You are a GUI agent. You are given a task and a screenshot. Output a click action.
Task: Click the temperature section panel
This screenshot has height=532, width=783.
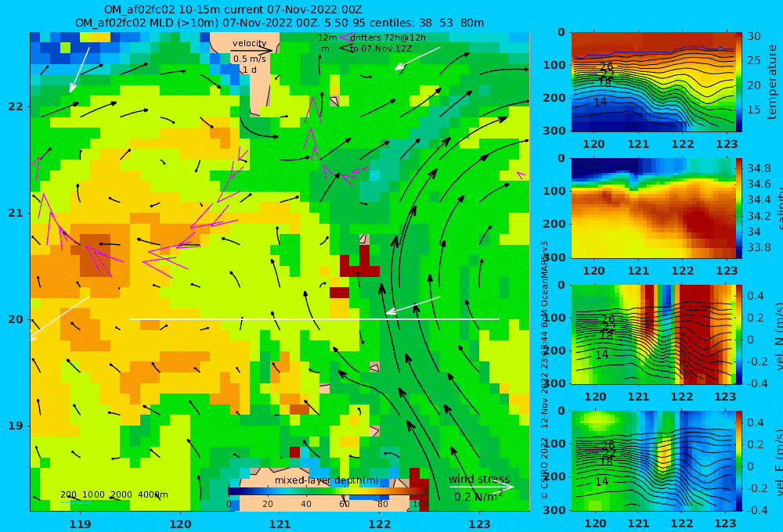pos(653,82)
